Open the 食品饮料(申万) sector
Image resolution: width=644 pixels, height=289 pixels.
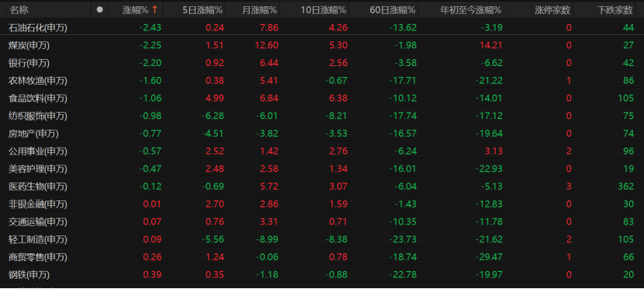click(x=322, y=98)
